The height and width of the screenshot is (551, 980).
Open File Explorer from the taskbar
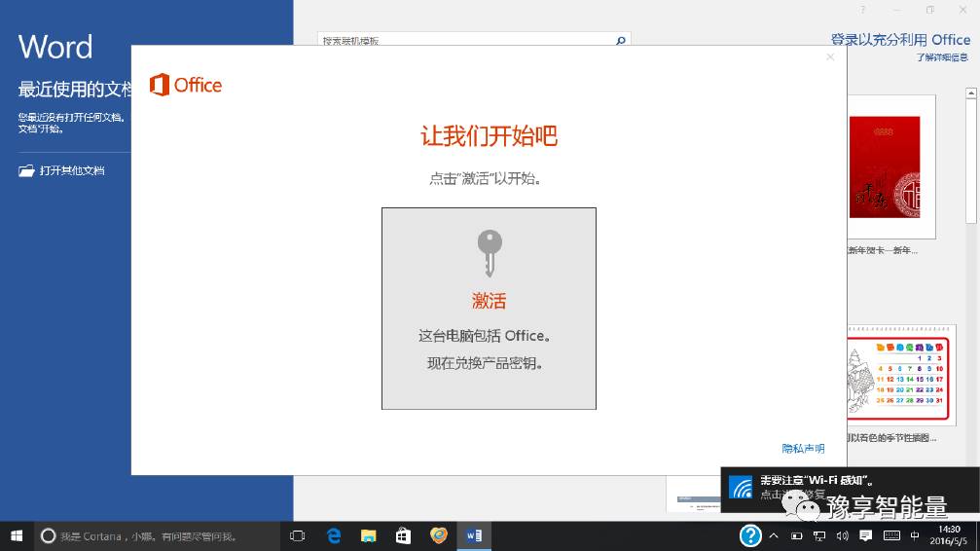point(368,536)
